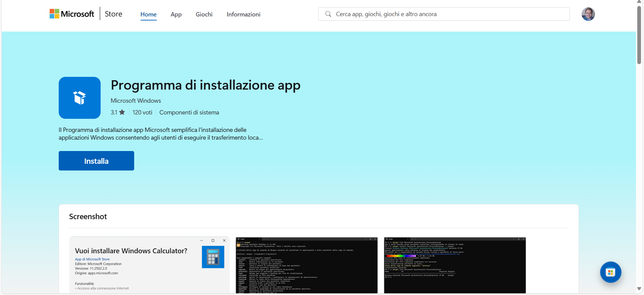Click the vertical scrollbar thumb
This screenshot has height=295, width=644.
[639, 35]
